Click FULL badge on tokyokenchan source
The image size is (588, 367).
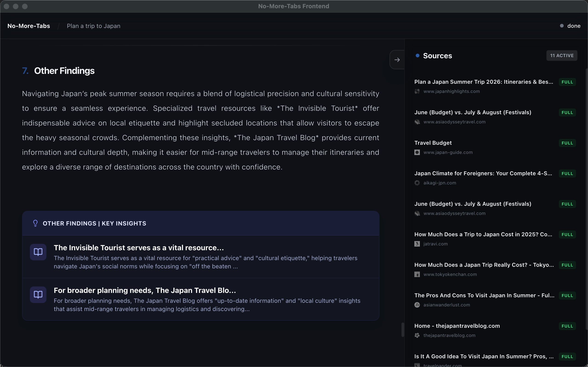pyautogui.click(x=567, y=265)
